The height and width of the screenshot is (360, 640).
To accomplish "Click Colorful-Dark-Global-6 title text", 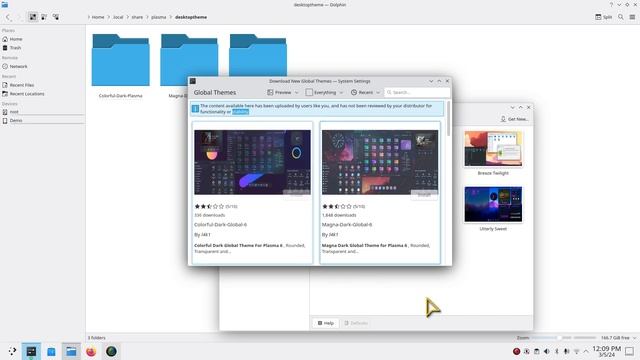I will point(220,224).
